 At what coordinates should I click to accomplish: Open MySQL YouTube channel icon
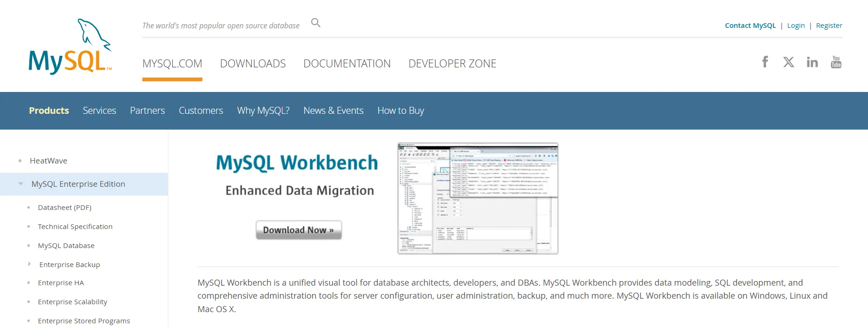click(x=836, y=62)
